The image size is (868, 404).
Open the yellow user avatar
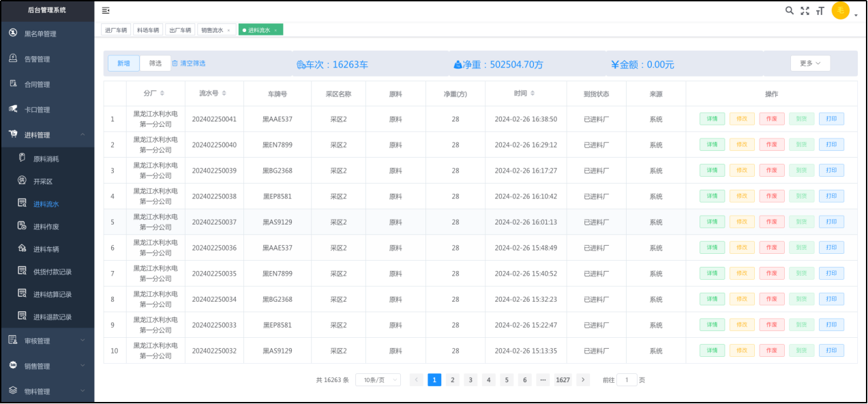841,10
